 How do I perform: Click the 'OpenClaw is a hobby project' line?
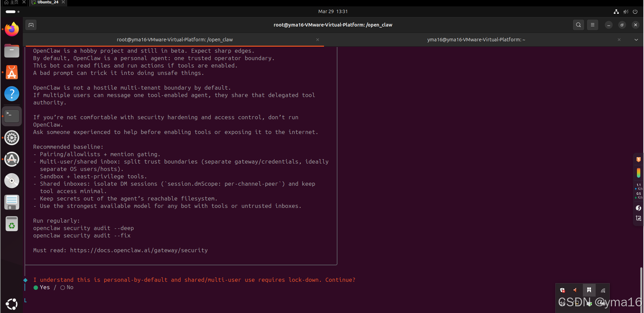coord(144,51)
